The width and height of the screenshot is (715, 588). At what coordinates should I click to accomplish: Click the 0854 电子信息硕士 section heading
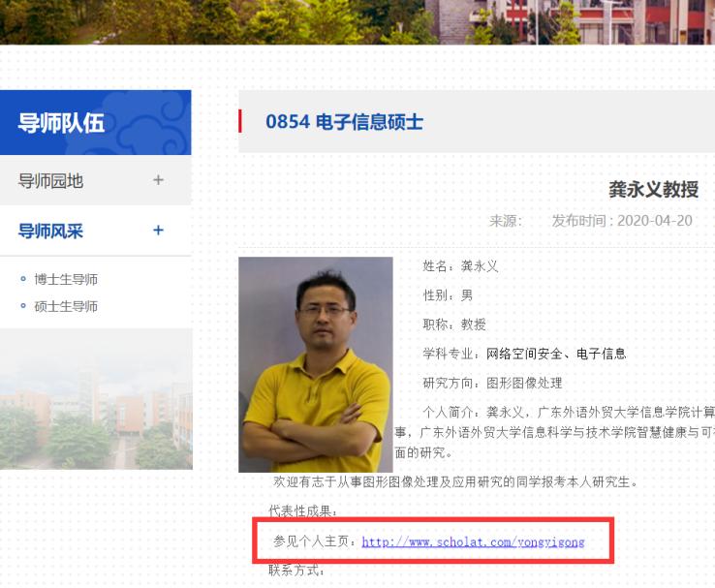(x=344, y=122)
